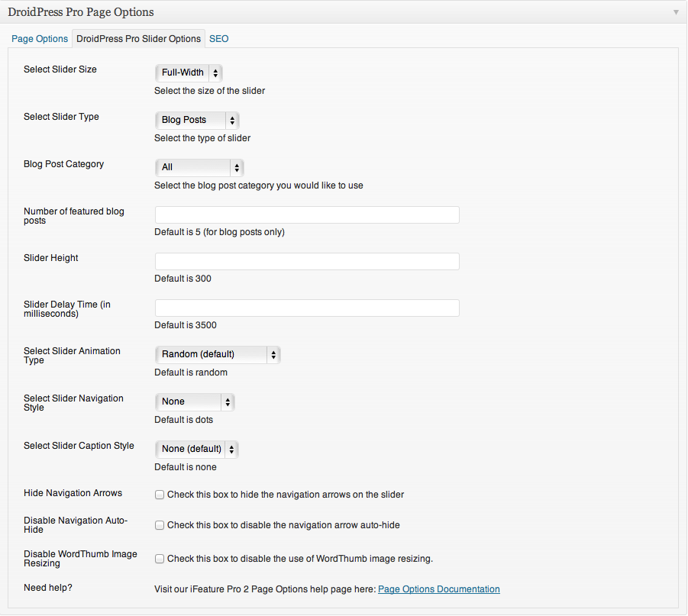Click the 'Default is 5 (for blog posts only)' hint
Image resolution: width=688 pixels, height=616 pixels.
219,232
